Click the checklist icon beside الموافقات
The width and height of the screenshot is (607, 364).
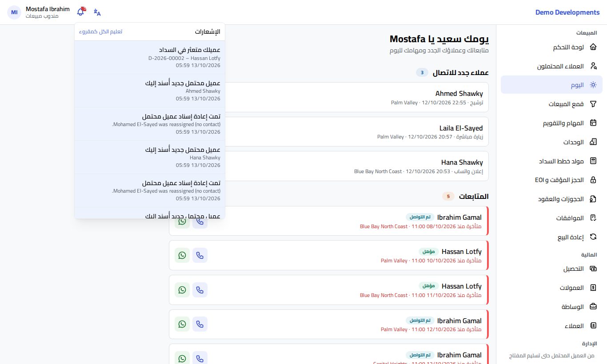pyautogui.click(x=593, y=218)
